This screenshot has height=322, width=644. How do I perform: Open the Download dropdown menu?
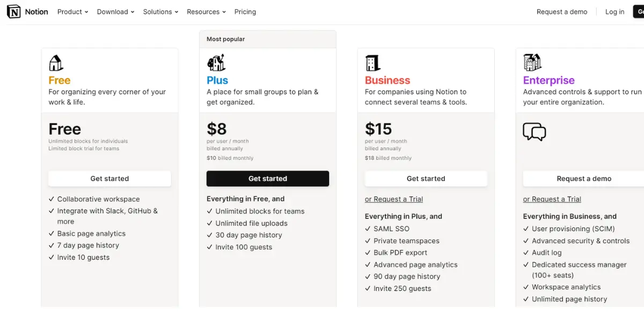coord(115,12)
